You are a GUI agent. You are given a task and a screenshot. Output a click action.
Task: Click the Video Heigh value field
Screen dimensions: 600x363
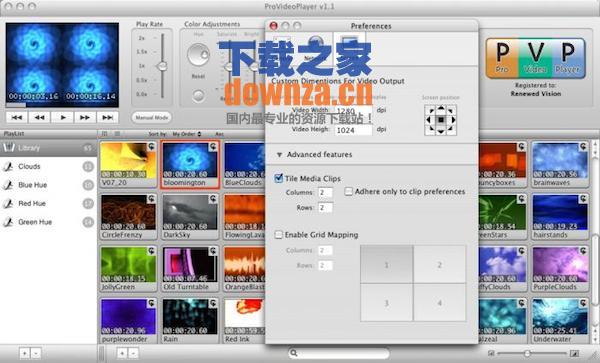pos(353,130)
